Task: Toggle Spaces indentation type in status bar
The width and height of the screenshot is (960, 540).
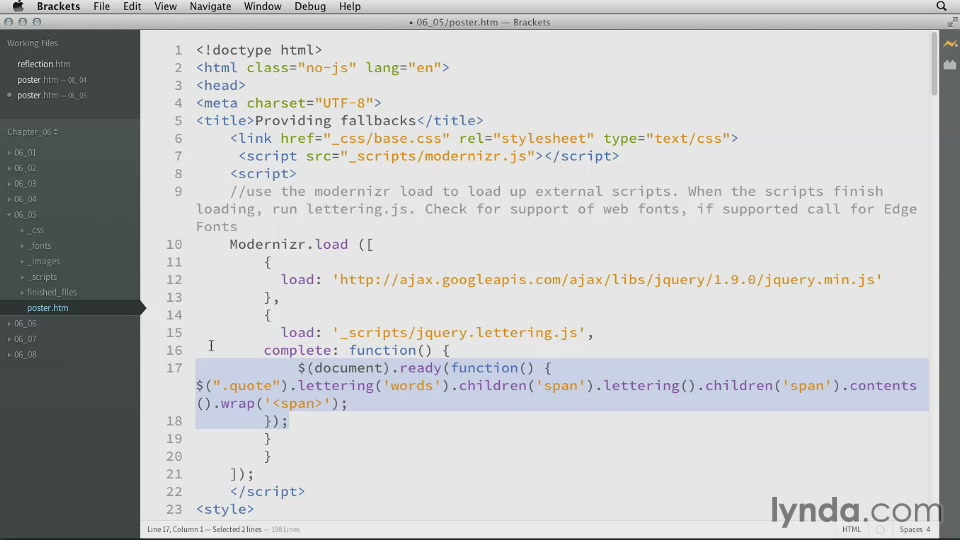Action: 911,530
